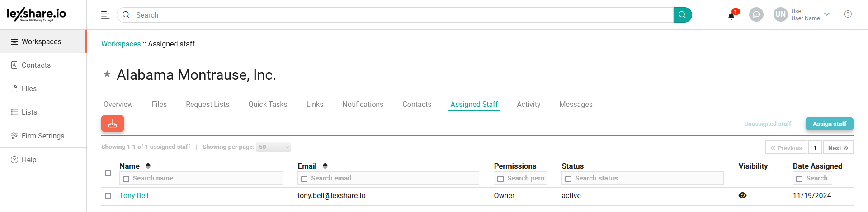
Task: Click the help question mark icon
Action: [848, 14]
